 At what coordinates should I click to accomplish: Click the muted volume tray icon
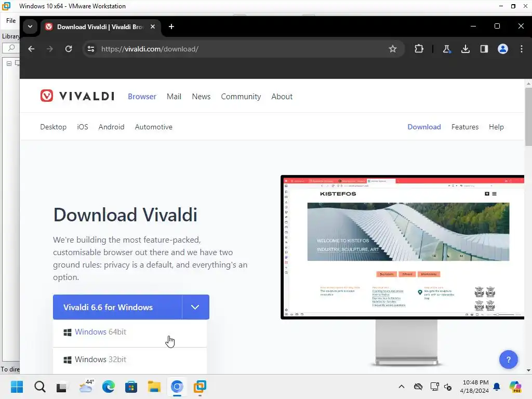(448, 387)
